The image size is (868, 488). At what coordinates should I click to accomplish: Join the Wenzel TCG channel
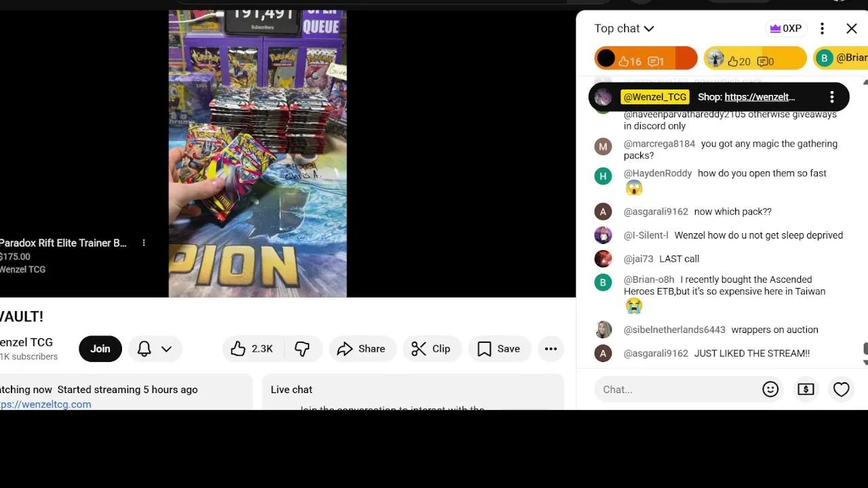pyautogui.click(x=100, y=348)
